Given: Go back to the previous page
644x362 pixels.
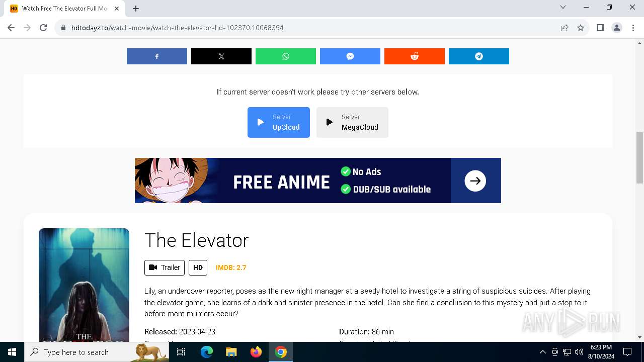Looking at the screenshot, I should tap(12, 28).
